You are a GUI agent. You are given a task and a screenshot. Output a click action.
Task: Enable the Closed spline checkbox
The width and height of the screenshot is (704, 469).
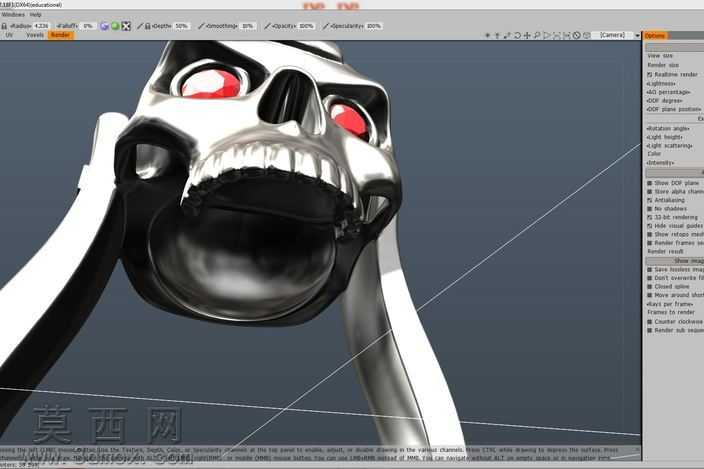point(649,286)
